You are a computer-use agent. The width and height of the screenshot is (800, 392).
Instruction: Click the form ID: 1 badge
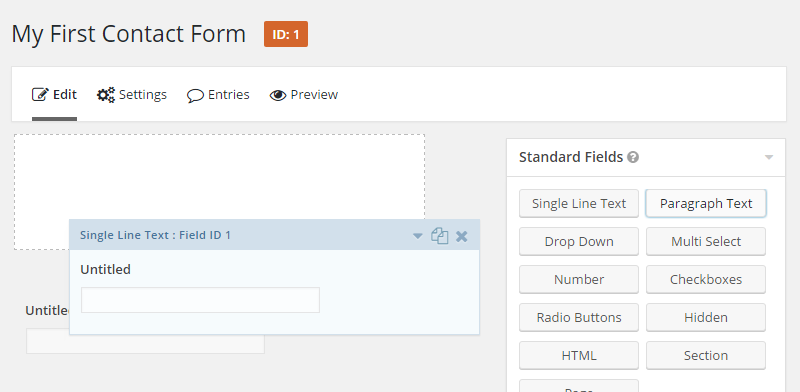click(x=286, y=34)
